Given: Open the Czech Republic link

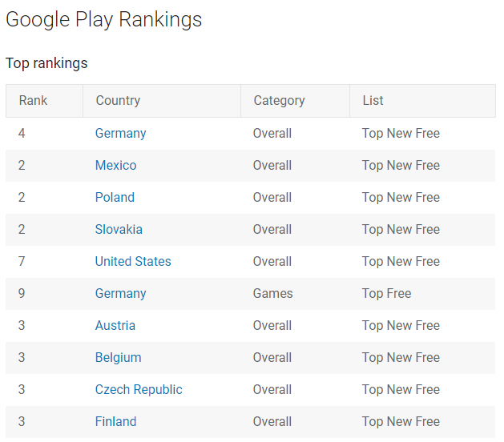Looking at the screenshot, I should pos(139,389).
